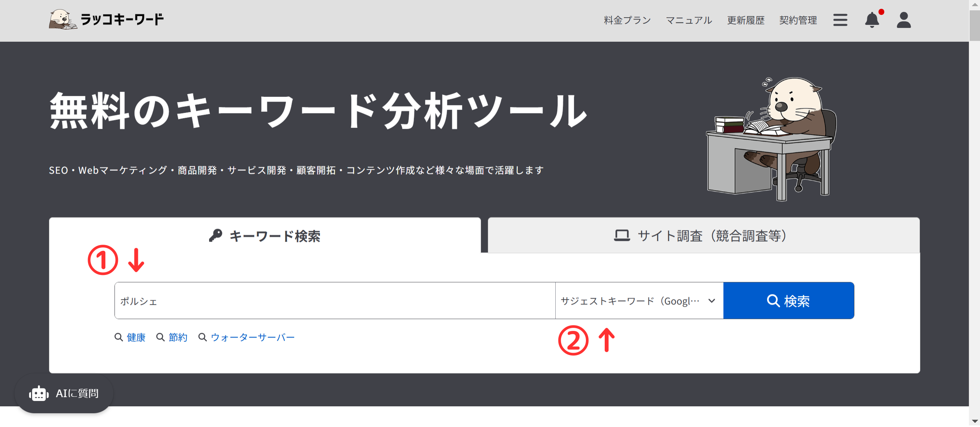Image resolution: width=980 pixels, height=427 pixels.
Task: Click magnifier icon beside ウォーターサーバー
Action: [203, 337]
